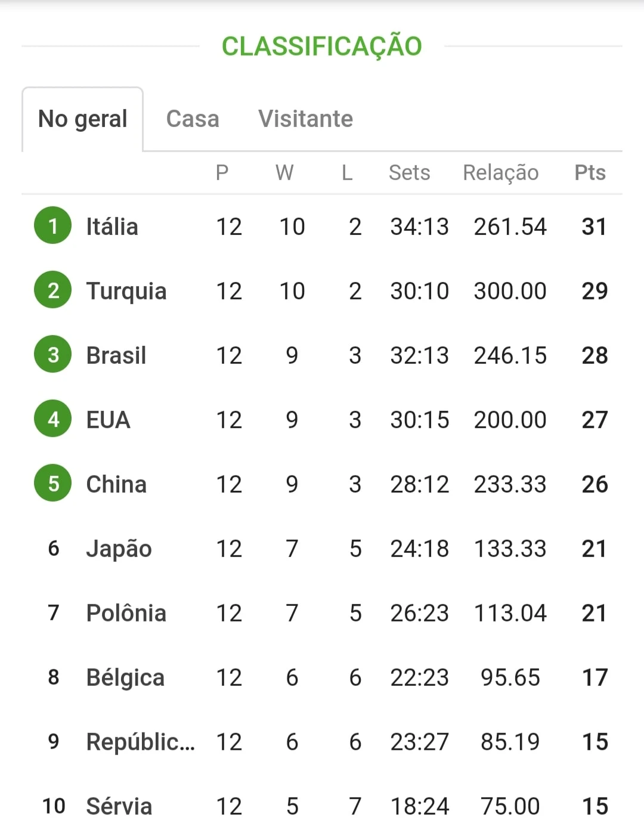644x829 pixels.
Task: Click the green rank 2 badge
Action: click(x=53, y=290)
